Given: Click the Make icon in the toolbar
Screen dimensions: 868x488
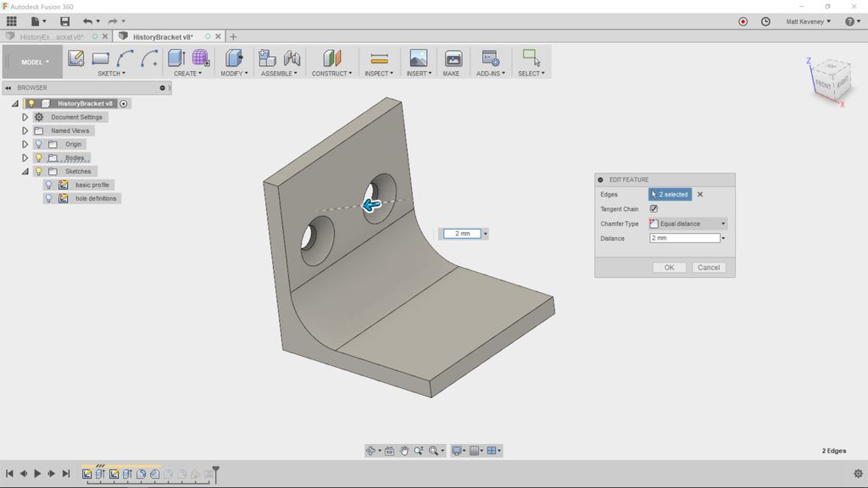Looking at the screenshot, I should [453, 58].
